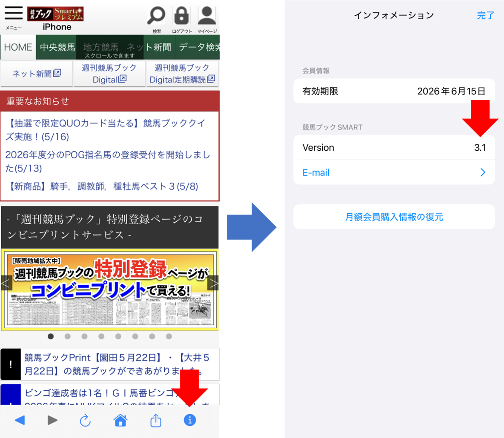Viewport: 504px width, 438px height.
Task: Tap the padlock logout icon
Action: pos(181,16)
